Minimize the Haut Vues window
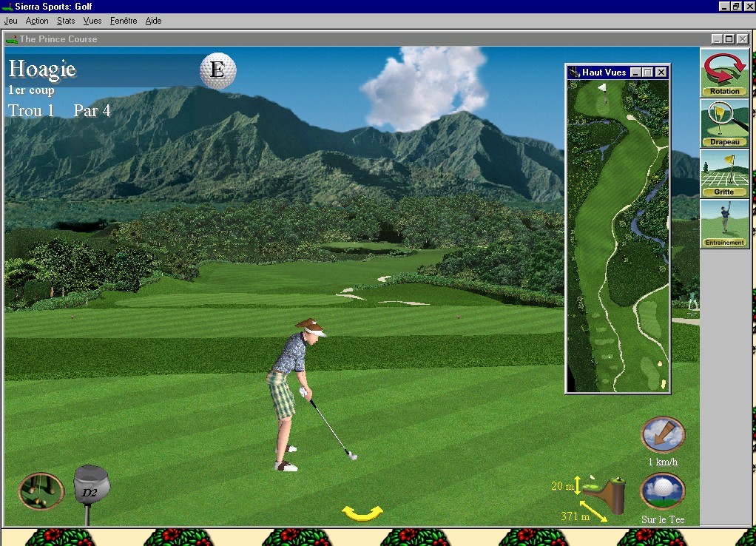This screenshot has width=756, height=546. pyautogui.click(x=635, y=73)
